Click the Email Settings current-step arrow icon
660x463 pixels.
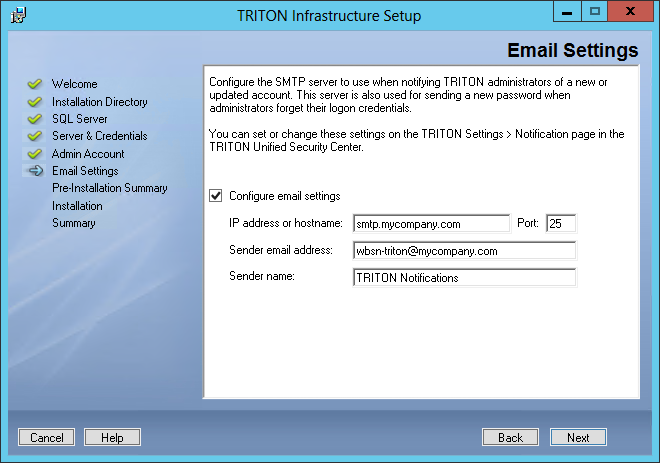click(35, 170)
